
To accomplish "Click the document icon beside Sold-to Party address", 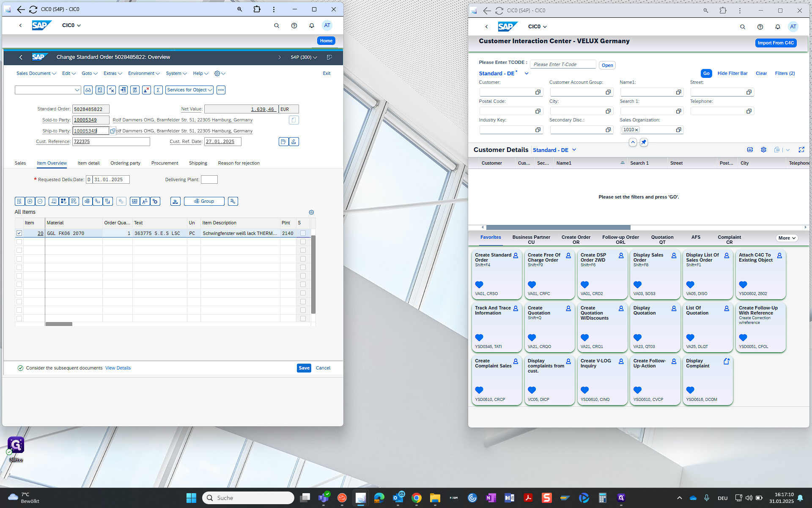I will pyautogui.click(x=294, y=120).
